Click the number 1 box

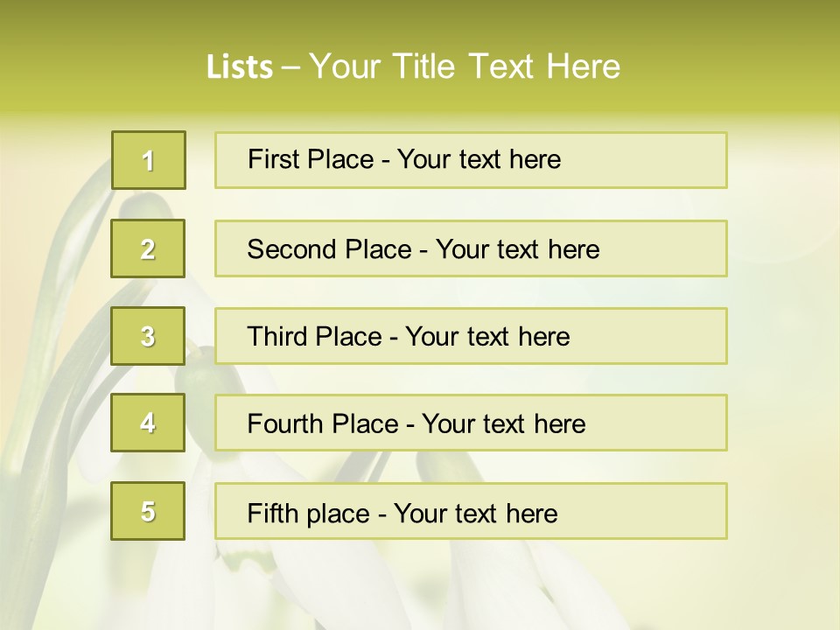(148, 160)
